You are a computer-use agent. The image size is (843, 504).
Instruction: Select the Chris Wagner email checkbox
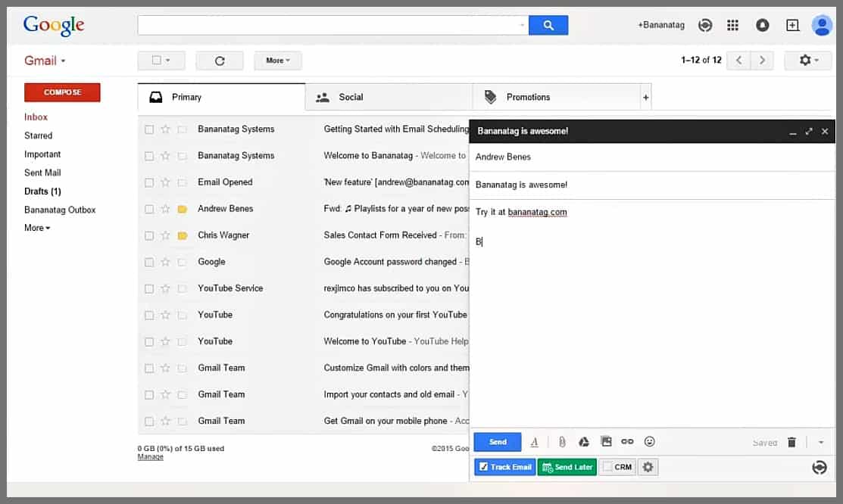click(x=149, y=235)
